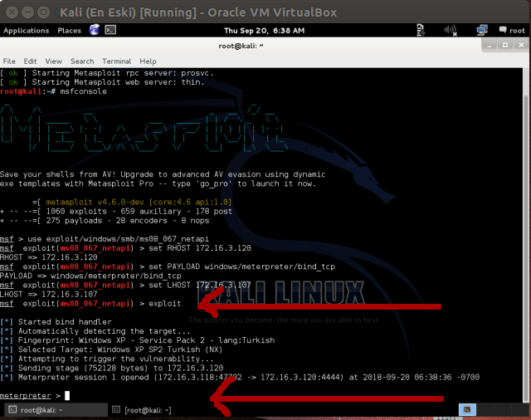Viewport: 531px width, 420px height.
Task: Click the terminal vertical scrollbar
Action: [526, 247]
